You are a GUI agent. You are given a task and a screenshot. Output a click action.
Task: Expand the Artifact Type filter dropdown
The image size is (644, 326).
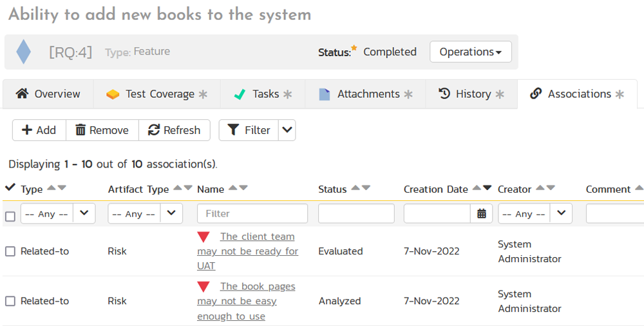[171, 213]
